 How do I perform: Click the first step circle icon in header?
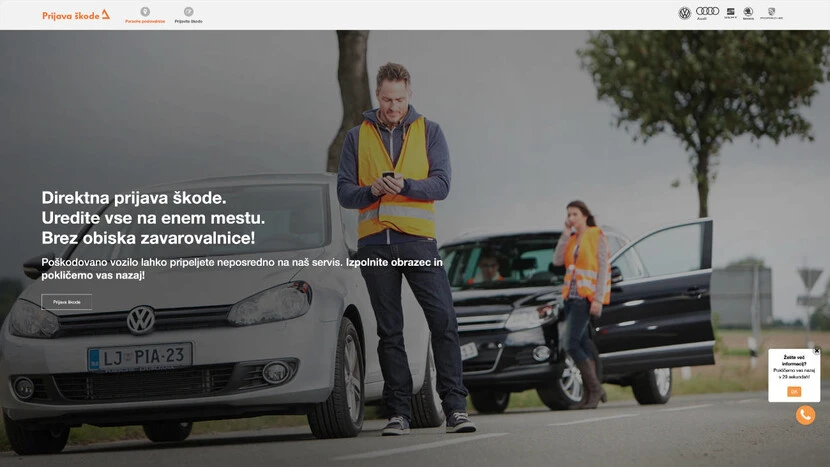pos(145,11)
